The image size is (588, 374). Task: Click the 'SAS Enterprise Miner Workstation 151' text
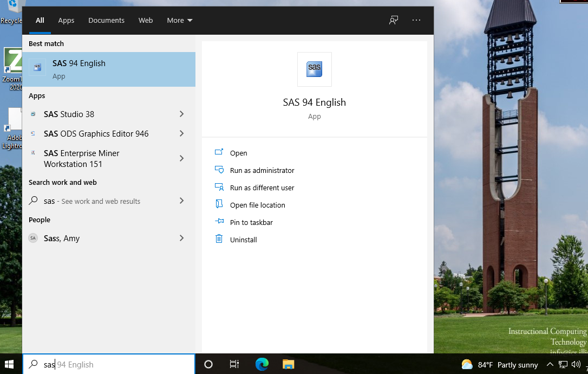pos(81,158)
